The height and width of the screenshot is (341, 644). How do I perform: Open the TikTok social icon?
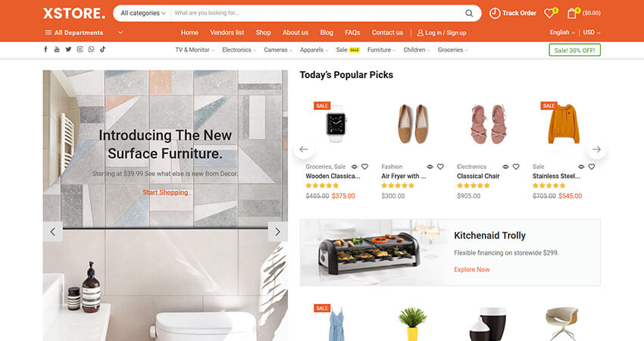pyautogui.click(x=103, y=49)
